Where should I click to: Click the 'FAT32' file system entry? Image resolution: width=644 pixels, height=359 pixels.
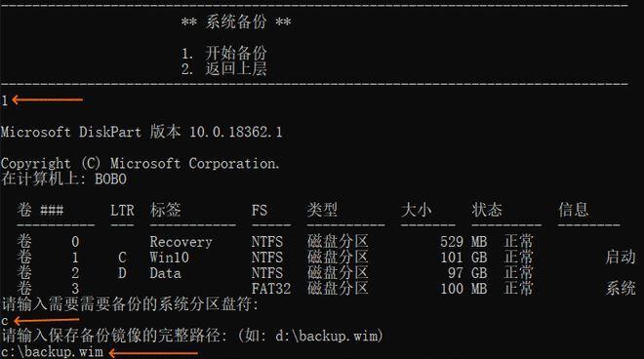coord(271,289)
